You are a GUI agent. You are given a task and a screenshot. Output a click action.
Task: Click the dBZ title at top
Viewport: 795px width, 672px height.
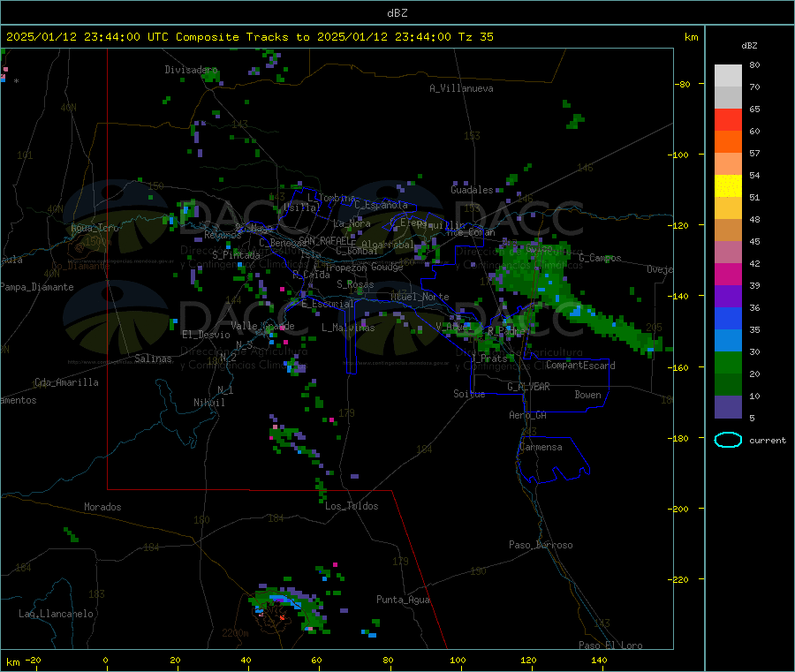pos(397,13)
